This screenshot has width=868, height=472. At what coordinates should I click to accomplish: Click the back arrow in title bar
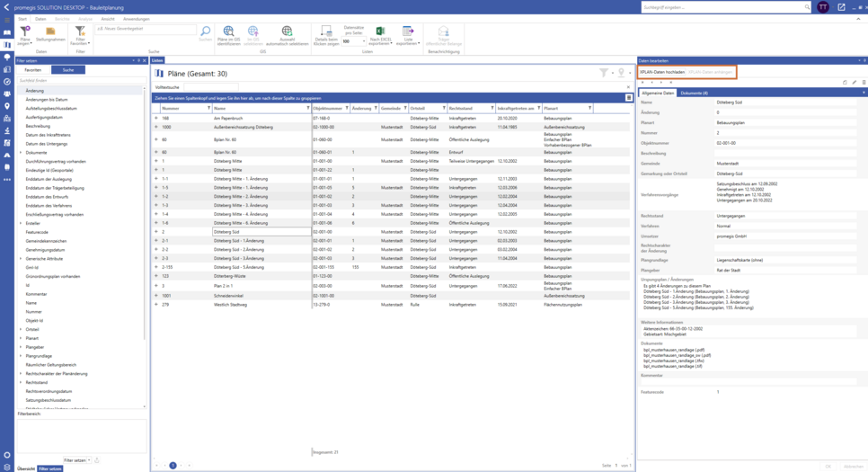(x=6, y=7)
